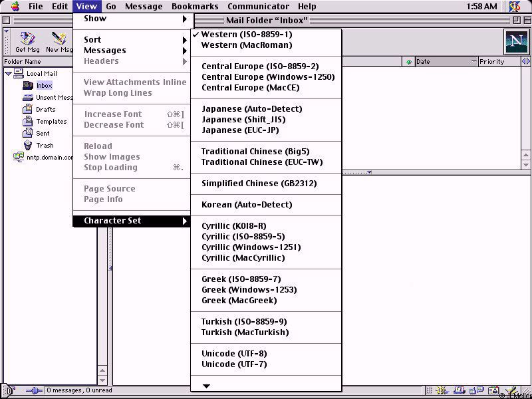Click the New Msg toolbar icon
The image size is (532, 399).
click(x=59, y=41)
